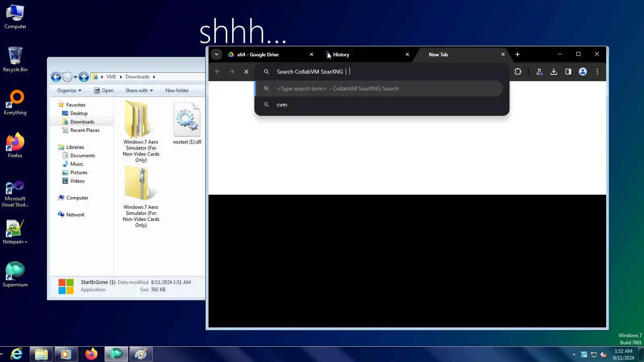Open the Computer desktop icon
The width and height of the screenshot is (644, 362).
click(15, 17)
